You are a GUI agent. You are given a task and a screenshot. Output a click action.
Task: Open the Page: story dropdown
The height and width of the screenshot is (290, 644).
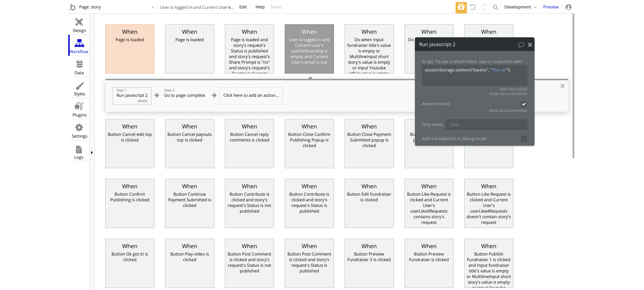pos(116,7)
